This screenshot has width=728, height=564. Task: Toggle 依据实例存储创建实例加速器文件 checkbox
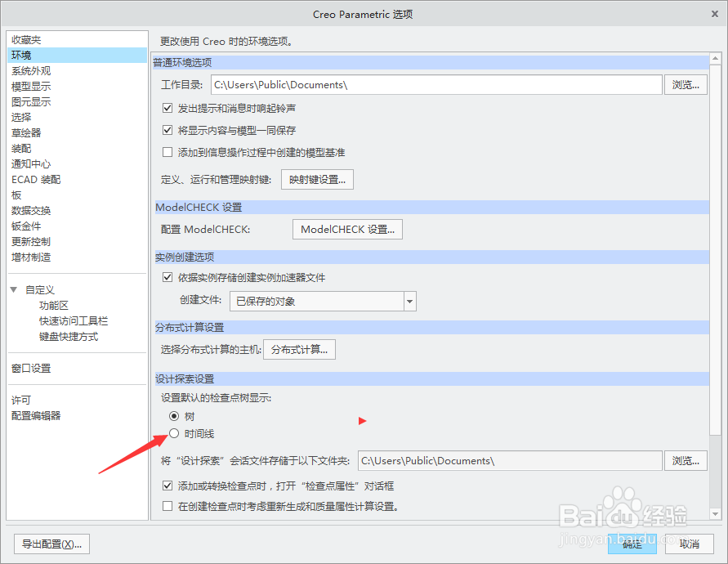pos(167,277)
